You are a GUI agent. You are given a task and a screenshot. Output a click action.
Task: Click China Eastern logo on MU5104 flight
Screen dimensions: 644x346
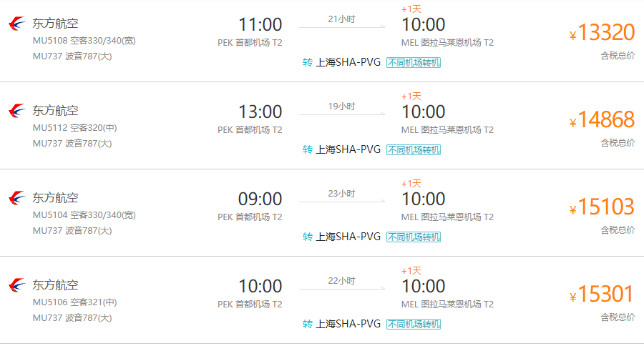(17, 198)
